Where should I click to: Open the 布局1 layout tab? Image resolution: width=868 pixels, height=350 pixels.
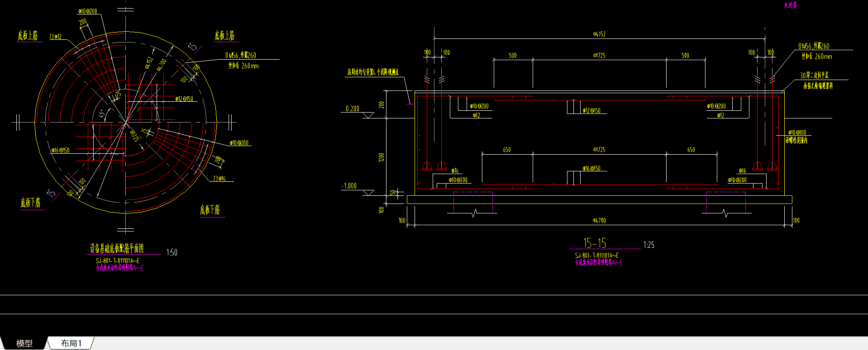point(71,343)
